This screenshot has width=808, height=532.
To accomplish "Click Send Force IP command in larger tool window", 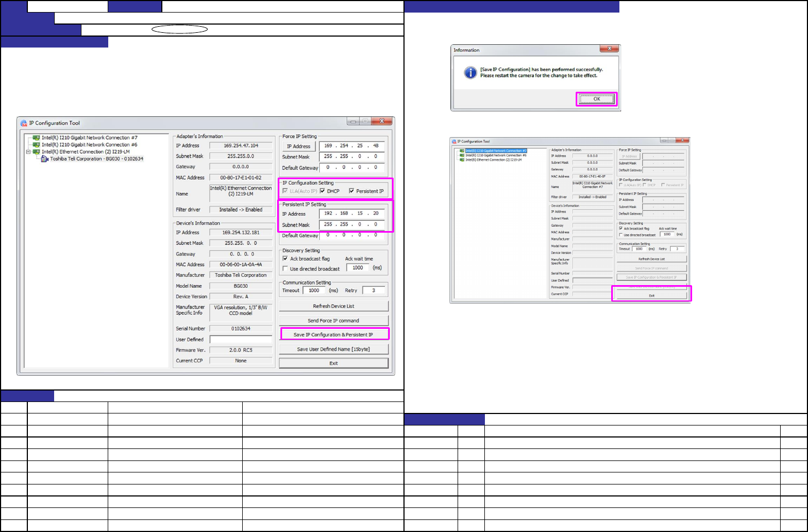I will point(333,321).
